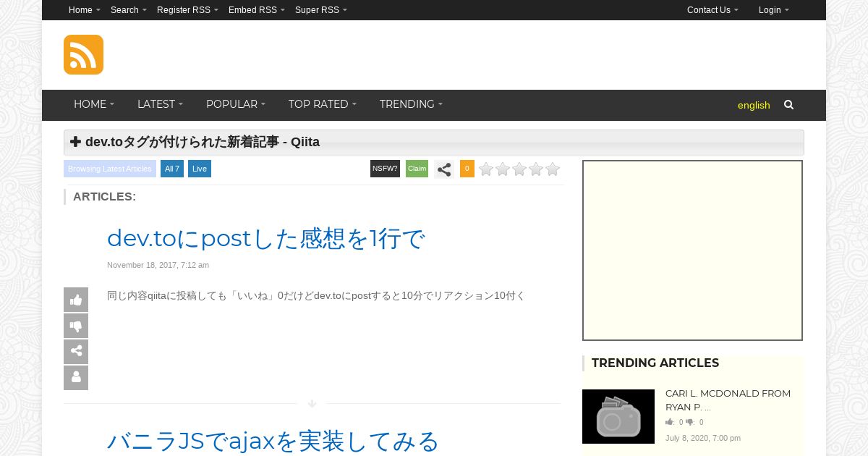Open the Search dropdown in top bar
This screenshot has height=456, width=868.
[129, 10]
